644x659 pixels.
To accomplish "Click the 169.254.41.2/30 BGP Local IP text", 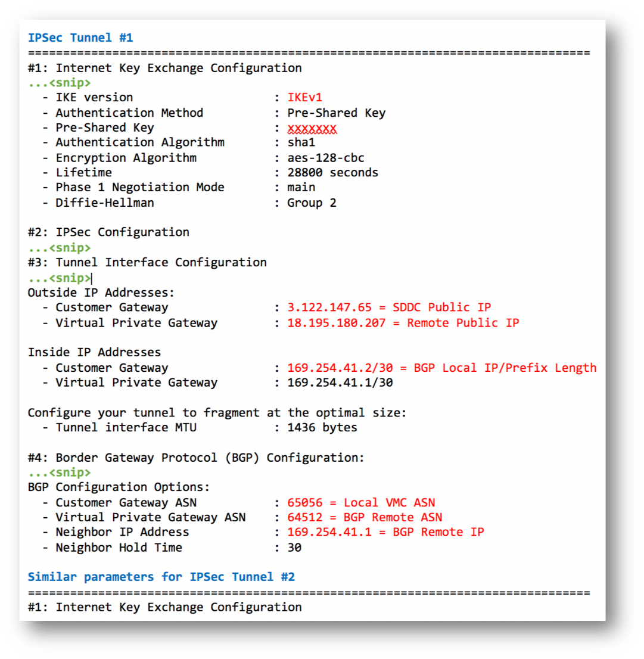I will [441, 368].
